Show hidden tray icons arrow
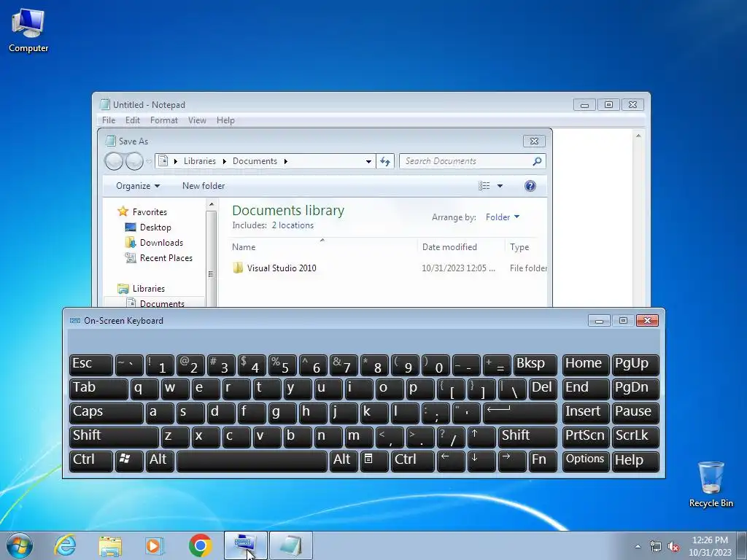Image resolution: width=747 pixels, height=560 pixels. (638, 546)
